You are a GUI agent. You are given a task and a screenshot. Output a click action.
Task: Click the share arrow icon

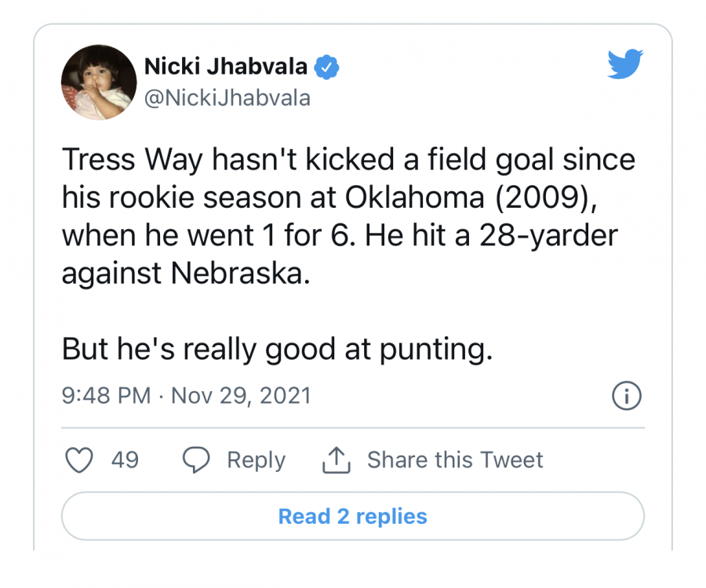click(336, 460)
